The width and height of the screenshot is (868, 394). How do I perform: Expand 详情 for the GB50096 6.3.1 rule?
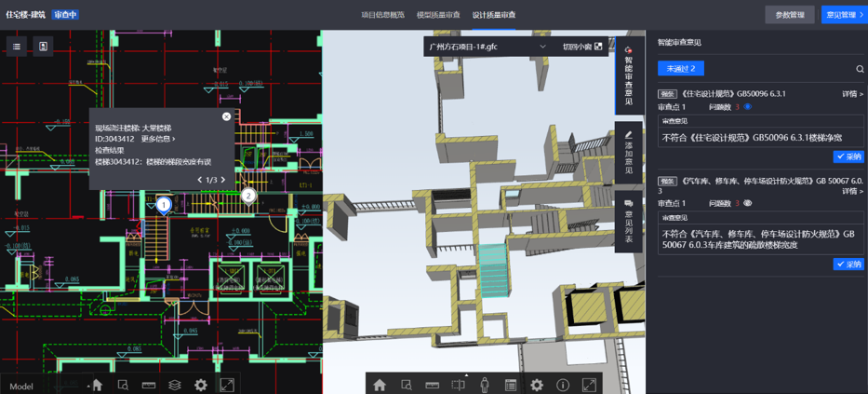click(852, 94)
